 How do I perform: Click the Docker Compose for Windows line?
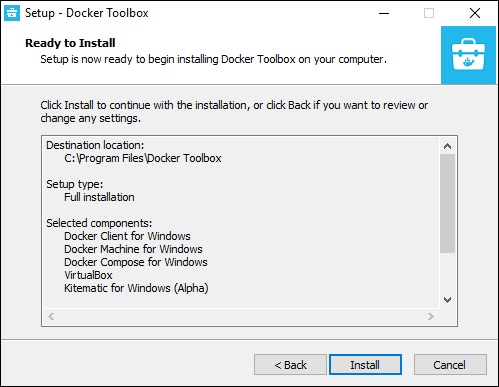[x=136, y=262]
